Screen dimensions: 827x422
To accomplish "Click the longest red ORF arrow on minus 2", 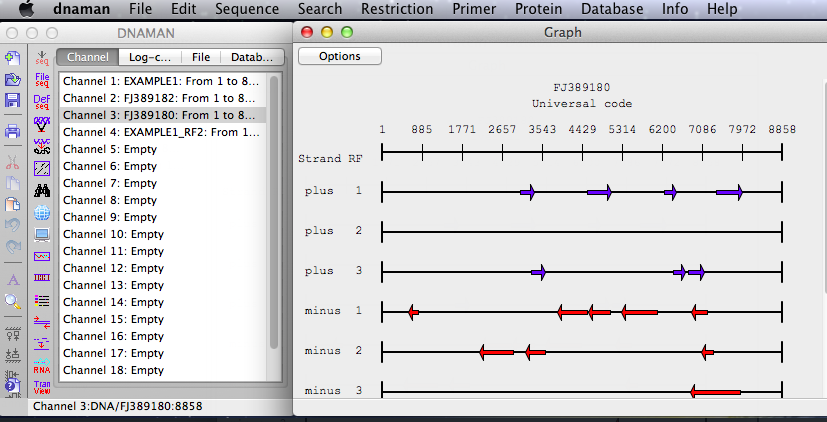I will click(x=496, y=352).
